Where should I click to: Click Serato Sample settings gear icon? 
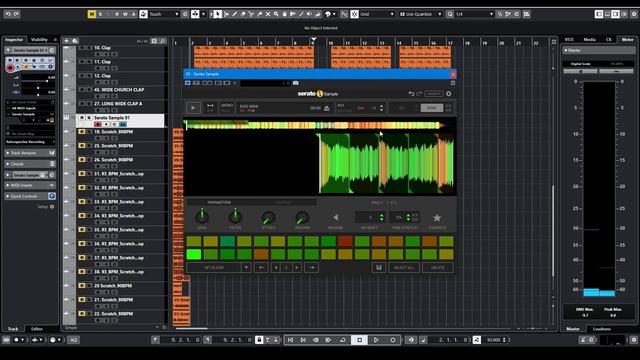[x=449, y=93]
